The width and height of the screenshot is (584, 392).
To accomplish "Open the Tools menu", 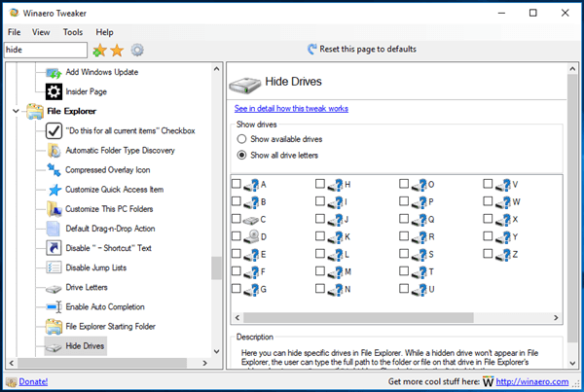I will coord(73,32).
